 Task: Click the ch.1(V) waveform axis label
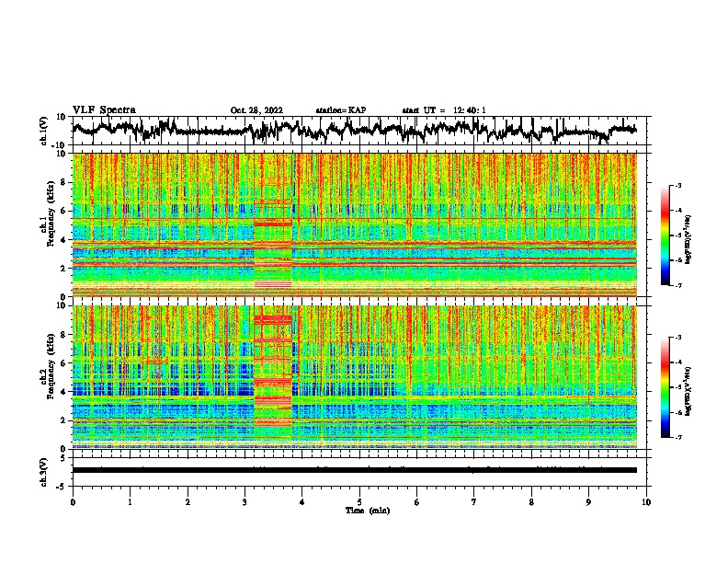pos(44,131)
